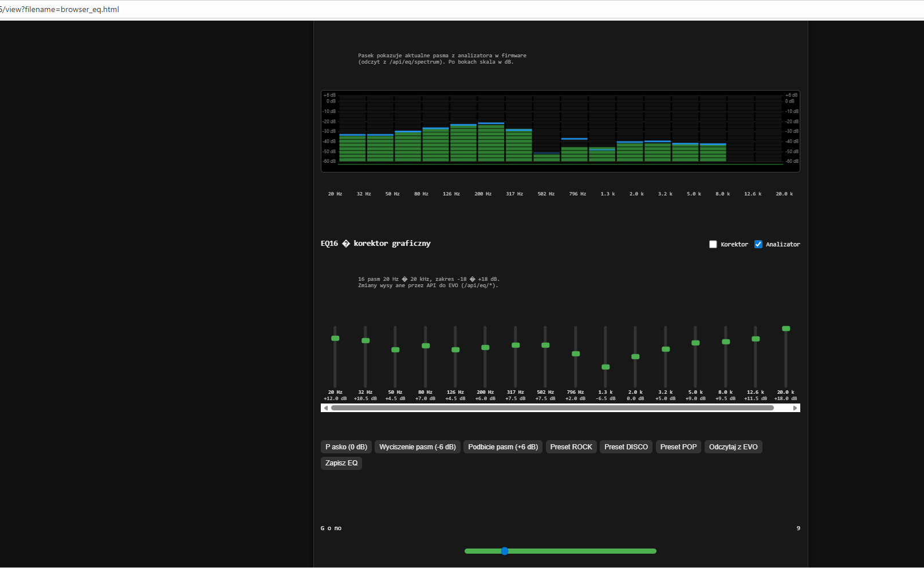Click the 796 Hz EQ slider handle

(576, 354)
